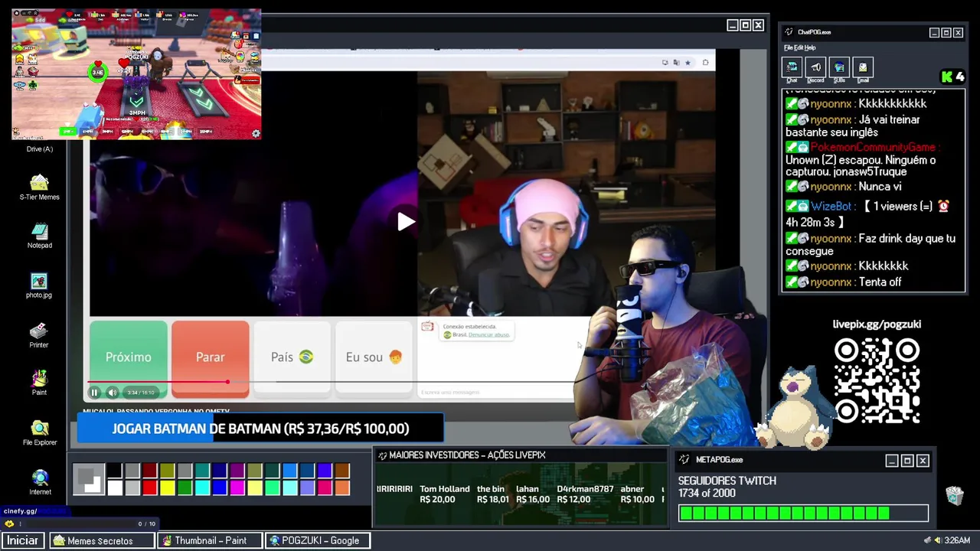The height and width of the screenshot is (551, 980).
Task: Select the magenta color swatch
Action: 237,487
